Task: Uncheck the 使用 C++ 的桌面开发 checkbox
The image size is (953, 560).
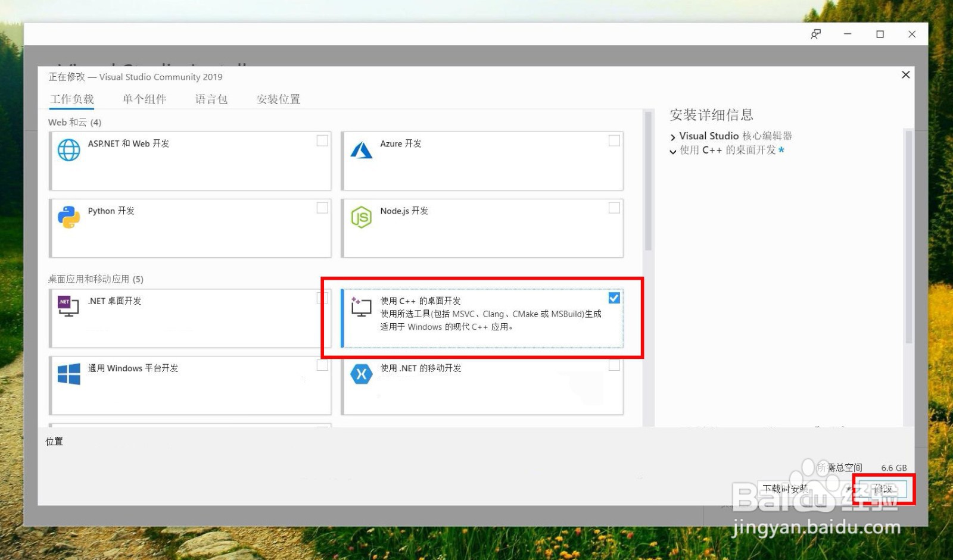Action: tap(614, 298)
